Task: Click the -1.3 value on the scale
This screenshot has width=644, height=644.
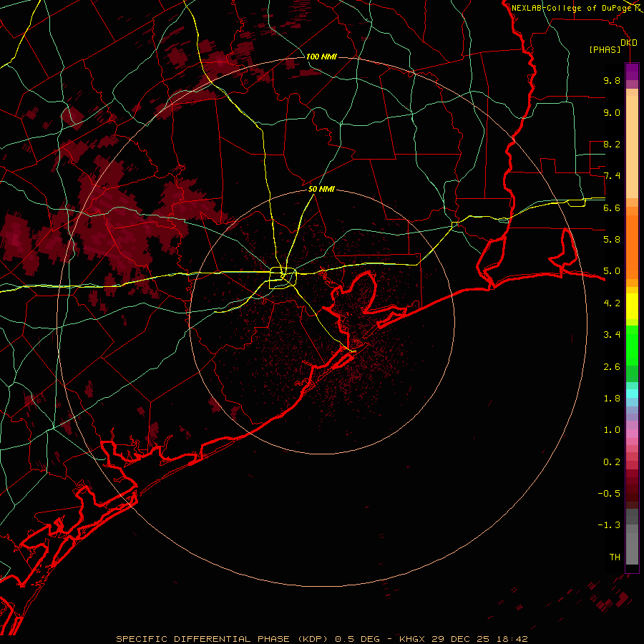Action: pyautogui.click(x=609, y=525)
